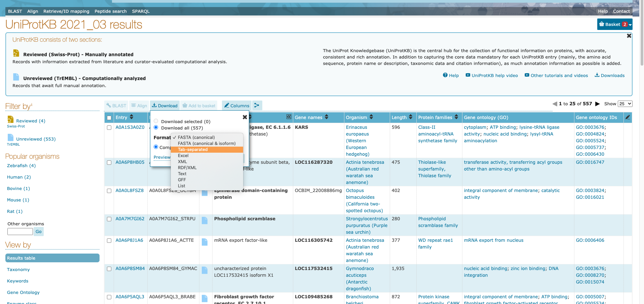Check the A0A0L8FSZ8 row checkbox
The width and height of the screenshot is (644, 304).
click(x=109, y=191)
